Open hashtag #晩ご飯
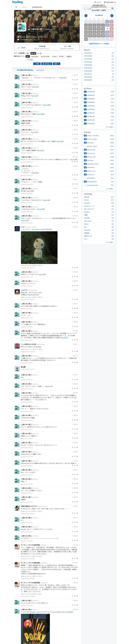The height and width of the screenshot is (644, 129). tap(86, 197)
